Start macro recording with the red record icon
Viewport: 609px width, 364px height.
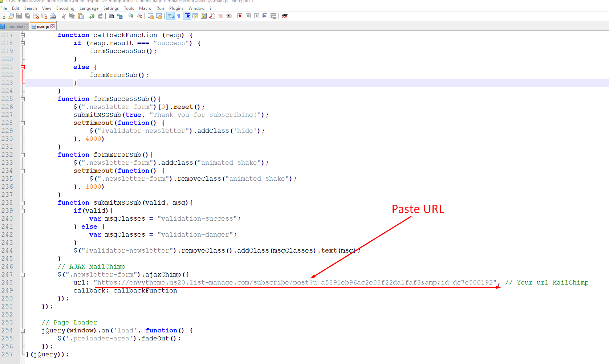coord(240,16)
